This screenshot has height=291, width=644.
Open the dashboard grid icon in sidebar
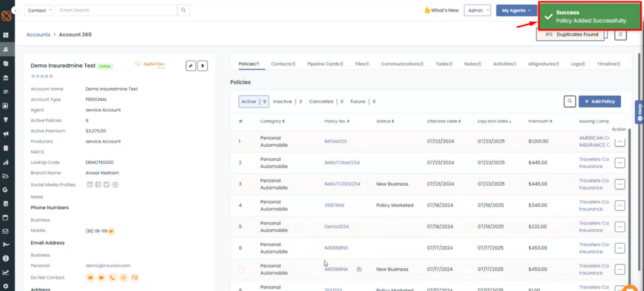(6, 35)
